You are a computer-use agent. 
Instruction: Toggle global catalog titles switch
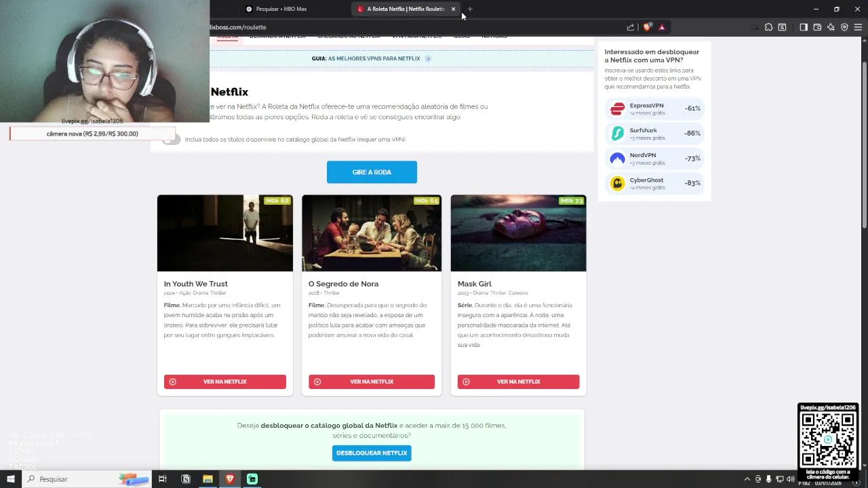172,139
